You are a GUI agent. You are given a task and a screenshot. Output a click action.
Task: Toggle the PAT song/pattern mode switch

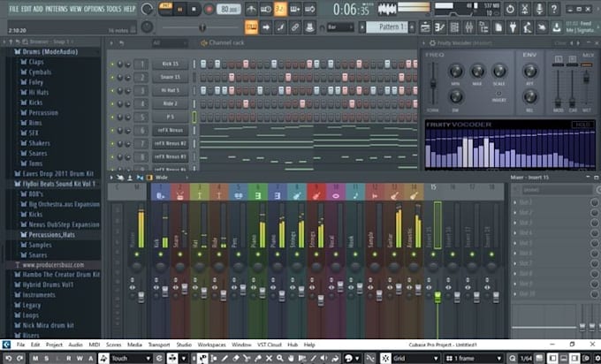(165, 9)
